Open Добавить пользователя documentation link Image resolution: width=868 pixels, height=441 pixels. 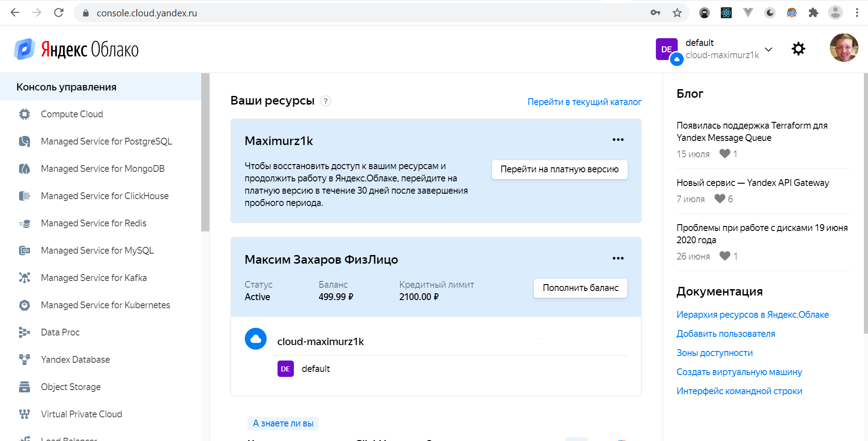click(726, 334)
